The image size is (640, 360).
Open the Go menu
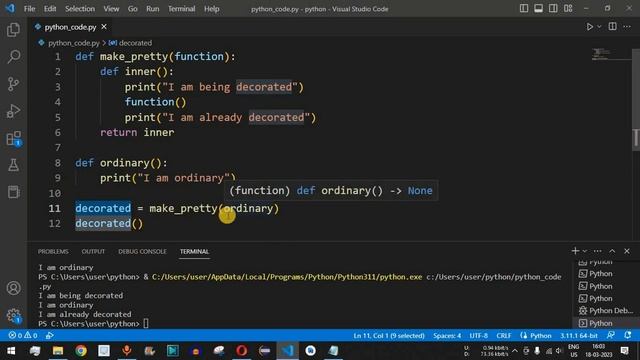133,9
